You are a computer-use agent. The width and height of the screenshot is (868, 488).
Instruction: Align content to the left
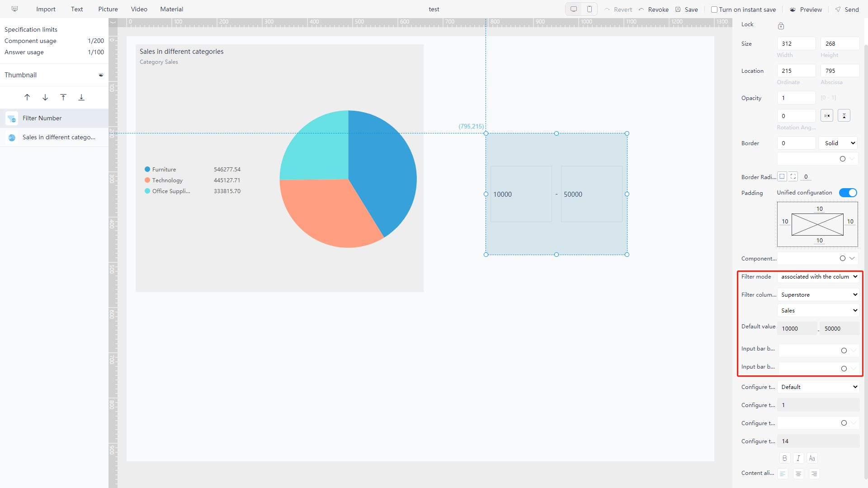coord(783,474)
